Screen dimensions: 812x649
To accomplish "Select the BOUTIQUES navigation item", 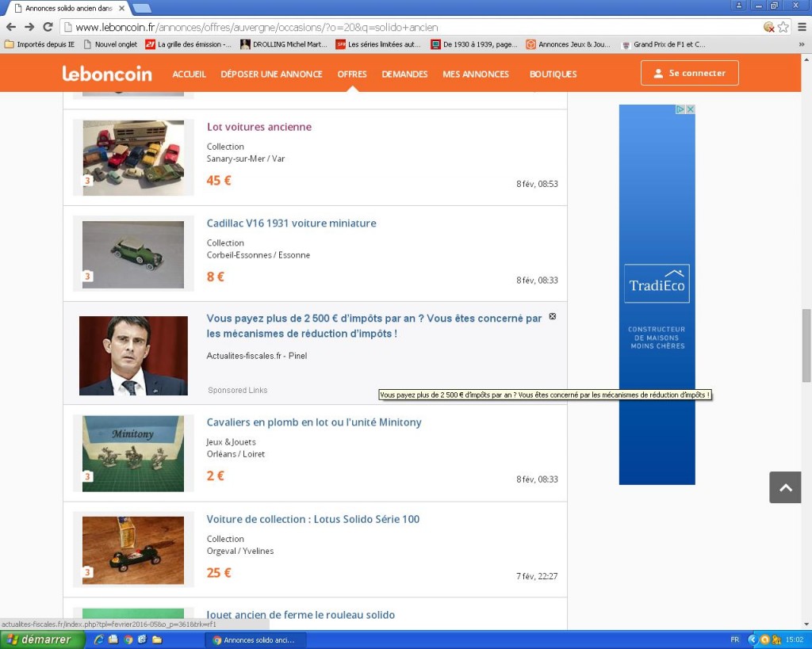I will [x=553, y=74].
